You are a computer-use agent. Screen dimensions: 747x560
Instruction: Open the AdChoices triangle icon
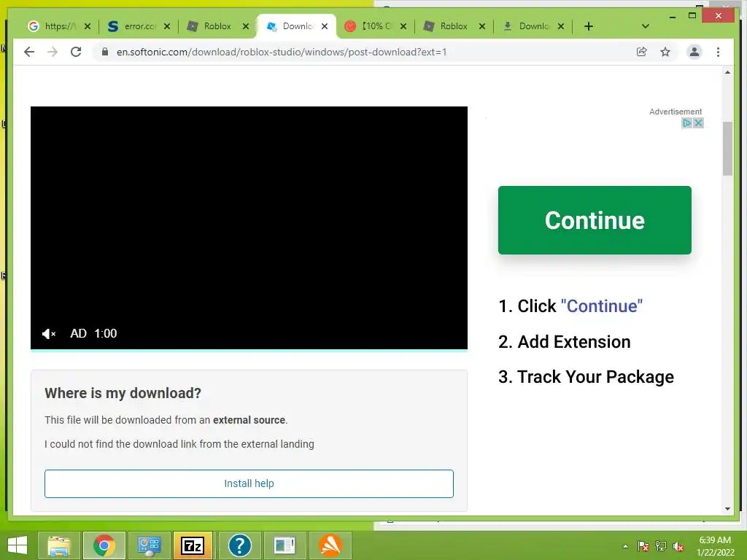(686, 122)
